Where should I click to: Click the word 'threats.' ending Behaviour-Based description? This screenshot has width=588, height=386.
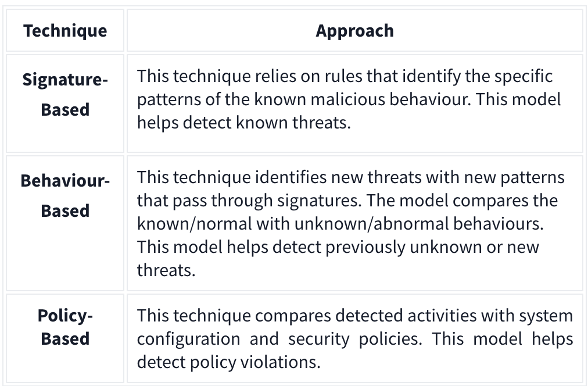click(166, 270)
